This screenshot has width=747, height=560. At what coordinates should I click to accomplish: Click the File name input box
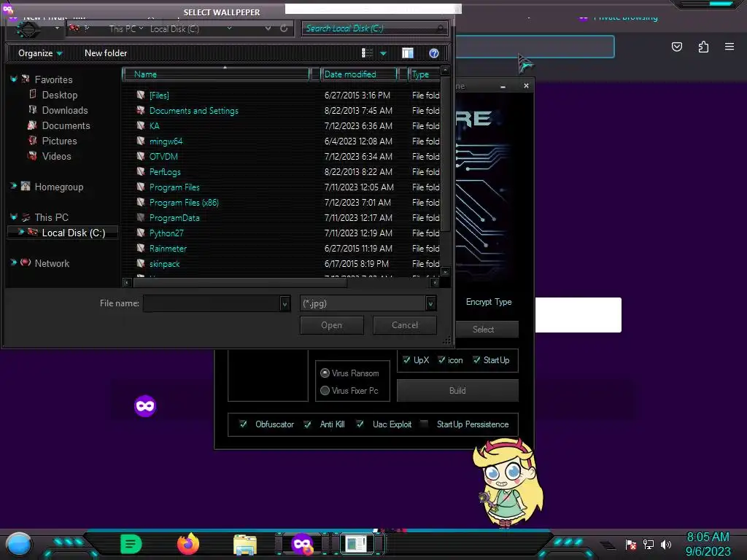point(212,303)
